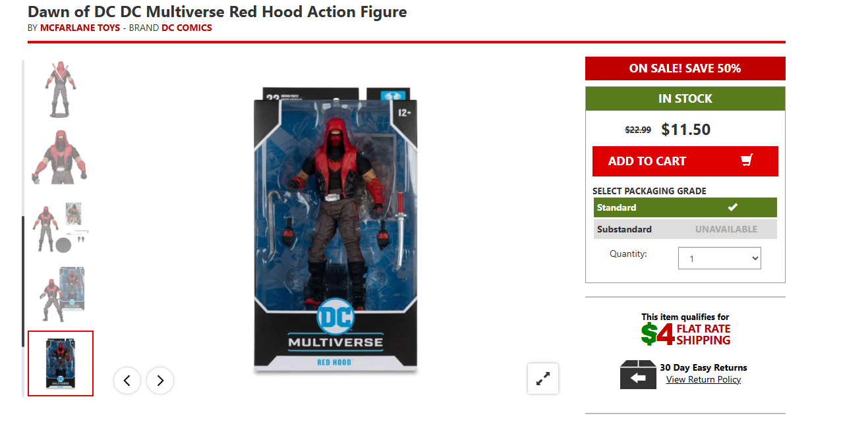Click the next image arrow button
868x428 pixels.
[x=160, y=380]
